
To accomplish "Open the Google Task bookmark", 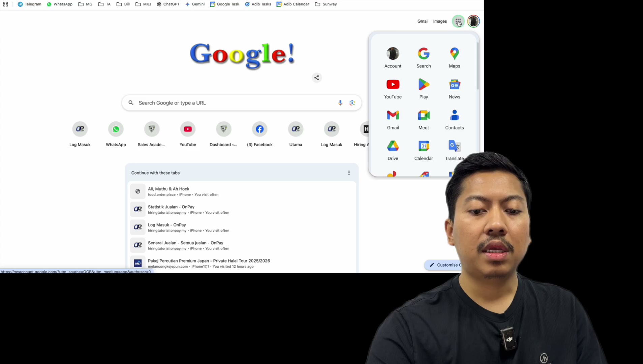I will (x=224, y=4).
